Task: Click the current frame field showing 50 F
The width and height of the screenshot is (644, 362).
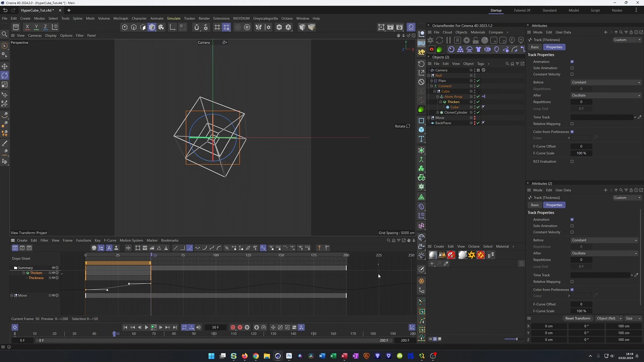Action: pos(216,327)
